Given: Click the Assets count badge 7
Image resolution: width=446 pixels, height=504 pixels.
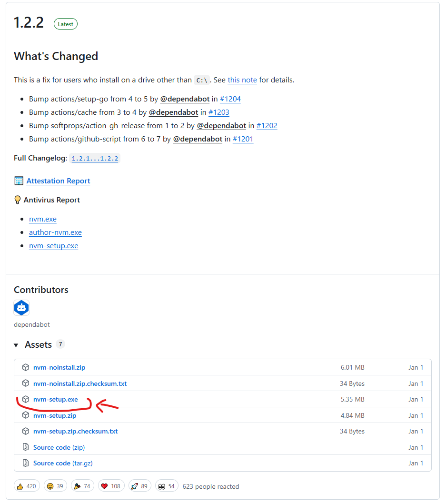Looking at the screenshot, I should point(60,344).
